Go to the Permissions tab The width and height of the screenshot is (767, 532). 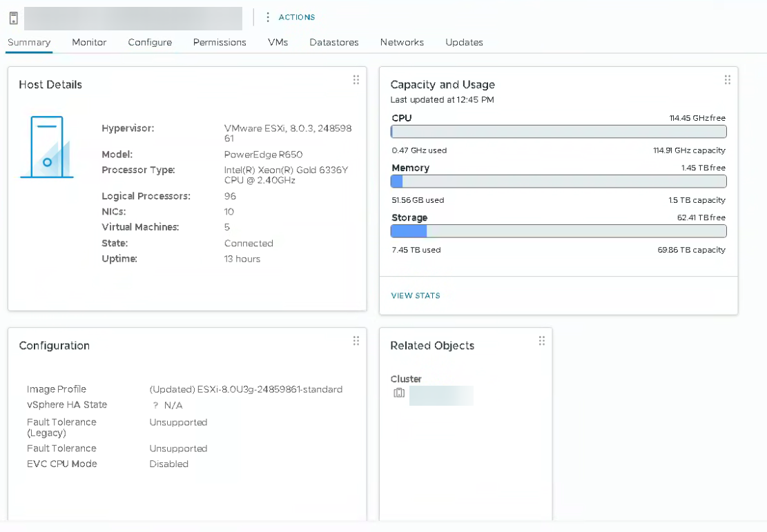coord(220,42)
